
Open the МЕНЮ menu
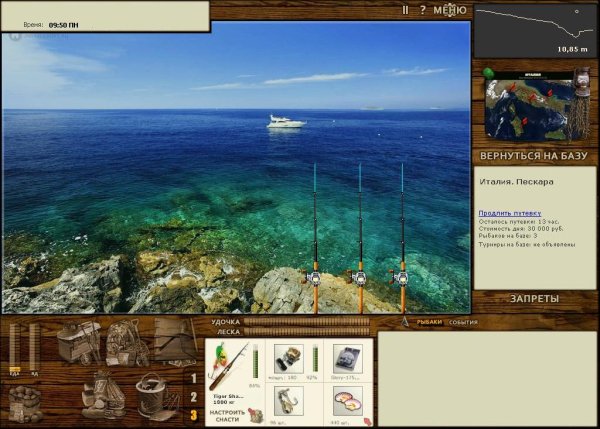(x=450, y=10)
